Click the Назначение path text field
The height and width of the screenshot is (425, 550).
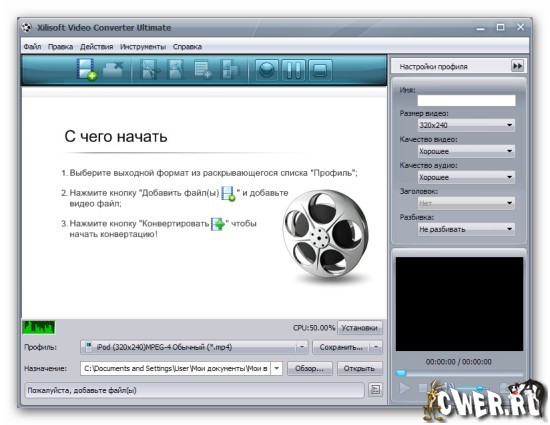click(x=175, y=368)
